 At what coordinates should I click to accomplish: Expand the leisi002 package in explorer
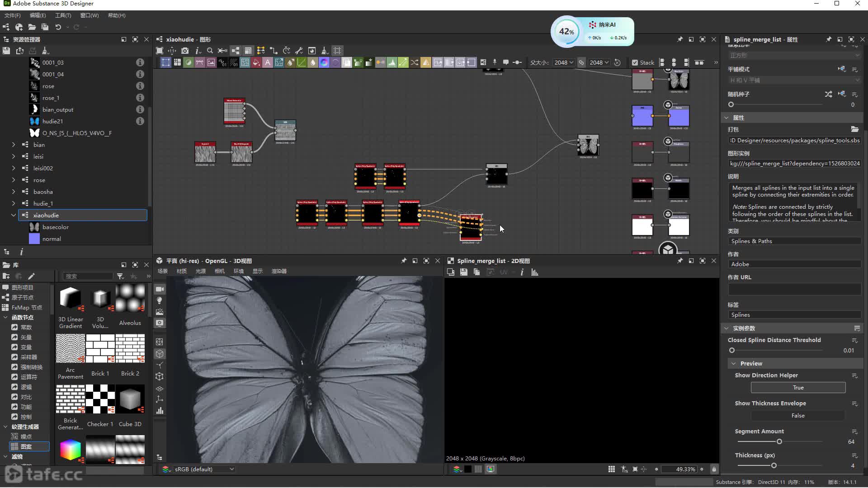tap(13, 168)
